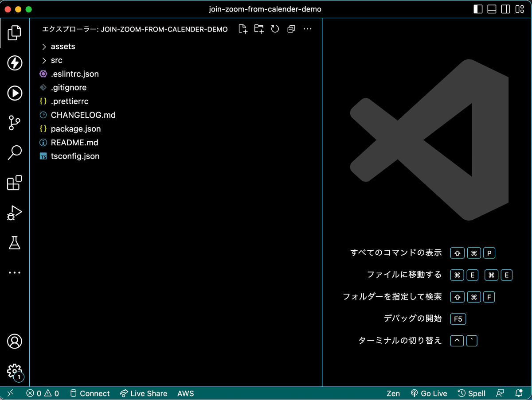Toggle primary side bar layout button
Image resolution: width=532 pixels, height=400 pixels.
(x=478, y=9)
